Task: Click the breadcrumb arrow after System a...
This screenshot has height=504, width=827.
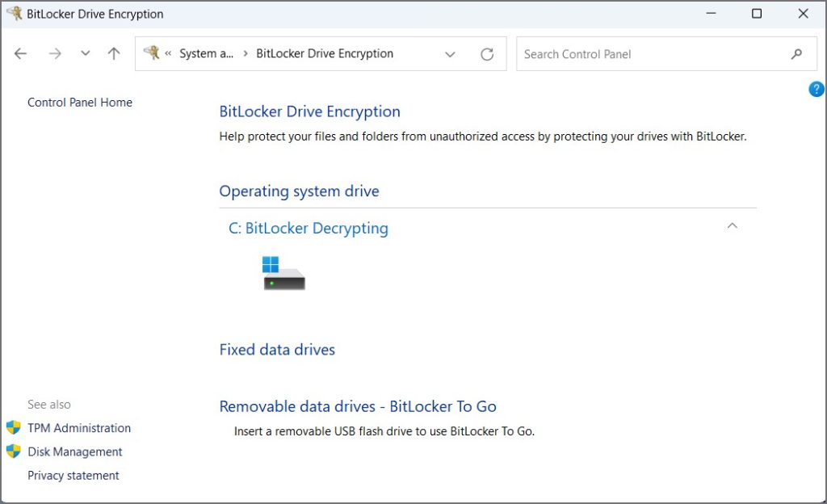Action: point(246,53)
